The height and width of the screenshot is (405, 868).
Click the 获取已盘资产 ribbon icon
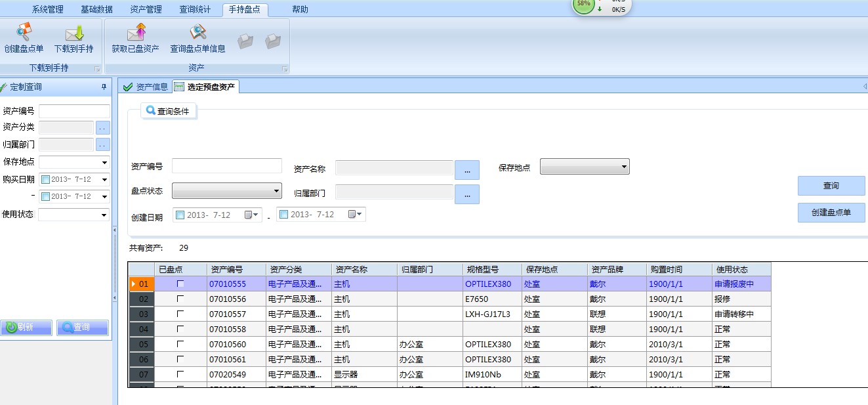coord(136,33)
